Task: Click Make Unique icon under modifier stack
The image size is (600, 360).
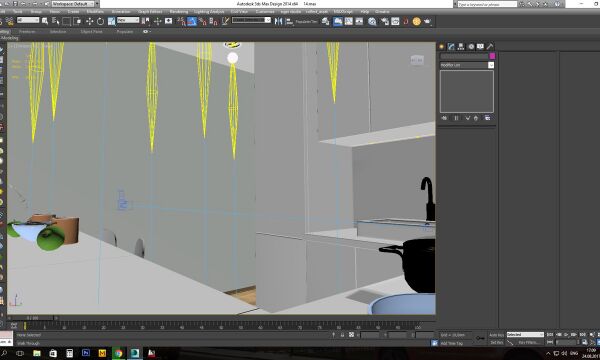Action: [467, 118]
